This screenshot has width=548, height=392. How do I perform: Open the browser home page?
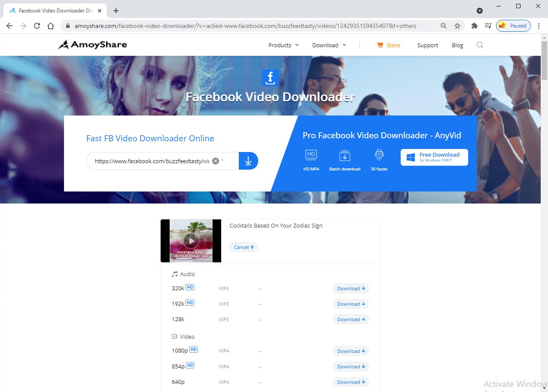(51, 26)
